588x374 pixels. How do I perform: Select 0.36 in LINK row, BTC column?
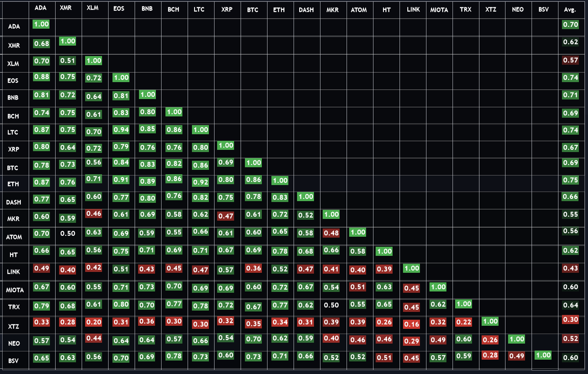coord(253,268)
